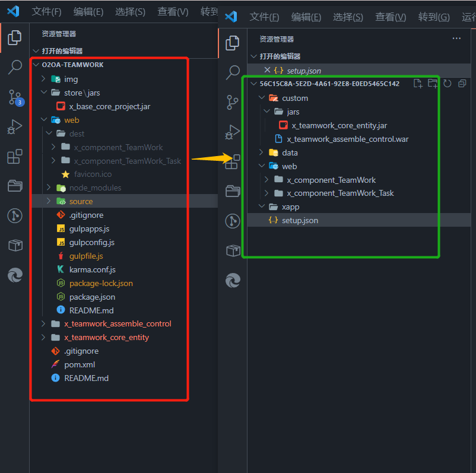The width and height of the screenshot is (476, 473).
Task: Close the setup.json open editor
Action: (x=267, y=70)
